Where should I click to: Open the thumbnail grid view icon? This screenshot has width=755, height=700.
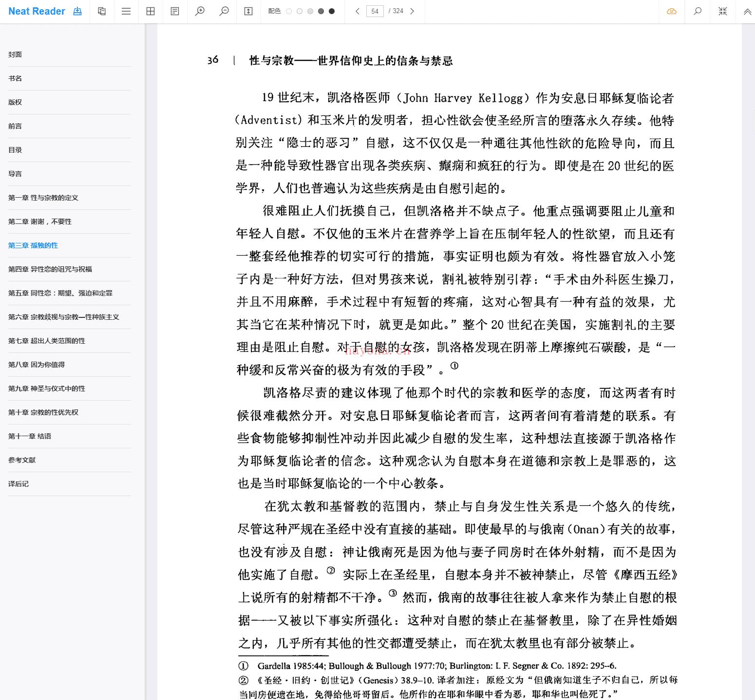point(151,11)
